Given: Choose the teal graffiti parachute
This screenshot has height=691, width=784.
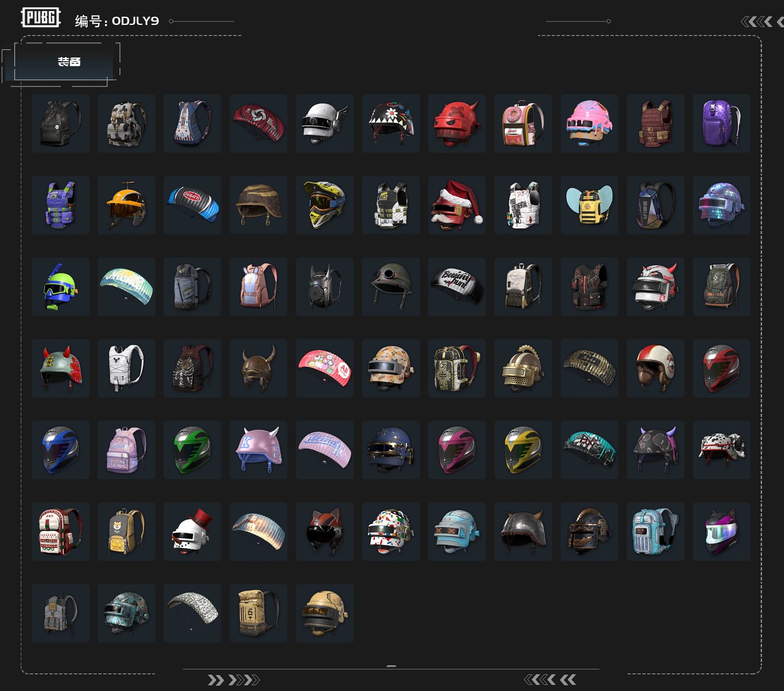Looking at the screenshot, I should tap(589, 450).
